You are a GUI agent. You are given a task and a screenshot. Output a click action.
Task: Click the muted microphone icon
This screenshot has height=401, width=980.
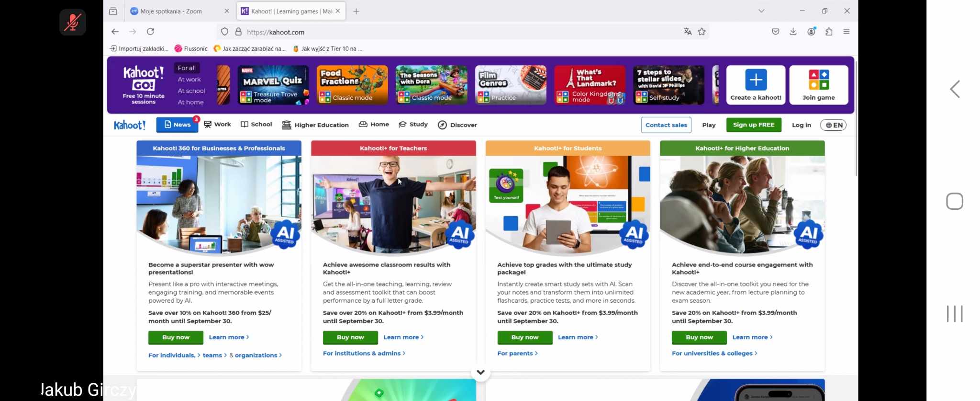point(73,22)
